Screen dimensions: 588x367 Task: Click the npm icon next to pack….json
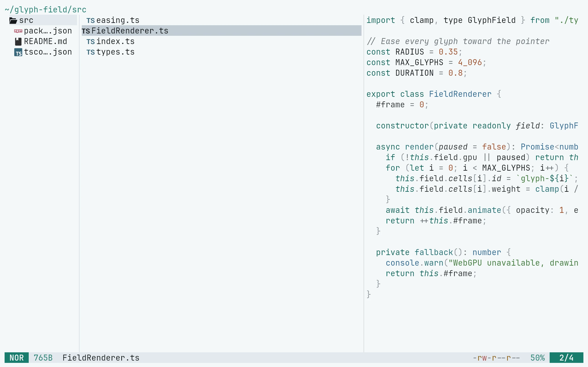pyautogui.click(x=18, y=31)
